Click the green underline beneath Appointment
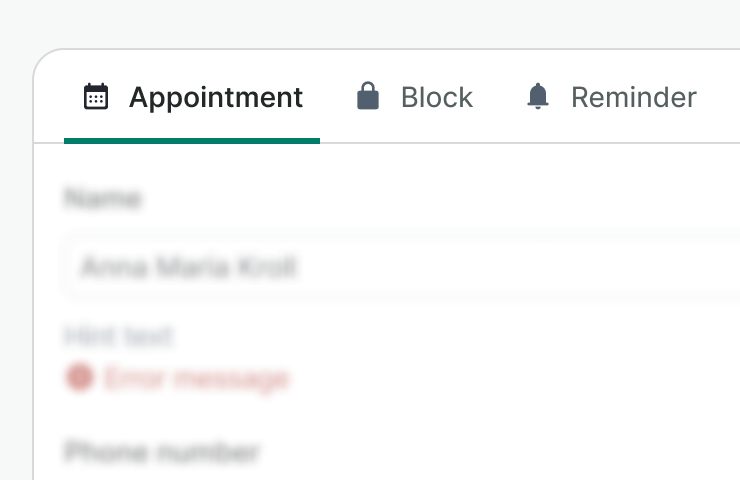Viewport: 740px width, 480px height. (x=192, y=141)
